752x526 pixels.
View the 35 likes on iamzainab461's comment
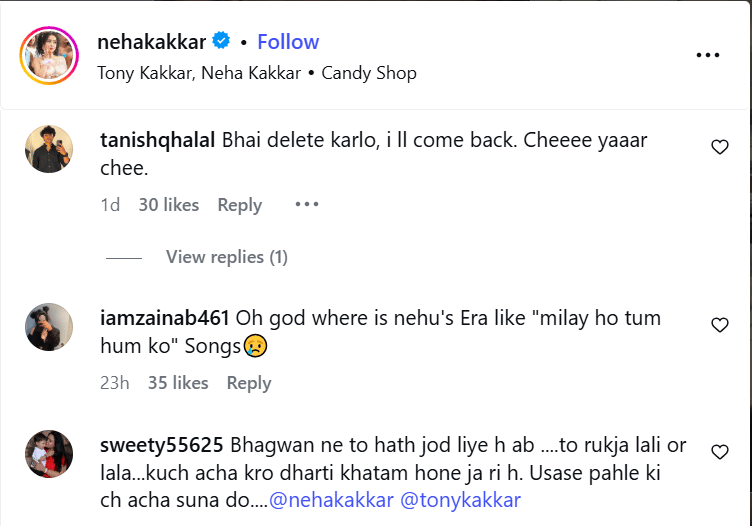click(x=178, y=383)
